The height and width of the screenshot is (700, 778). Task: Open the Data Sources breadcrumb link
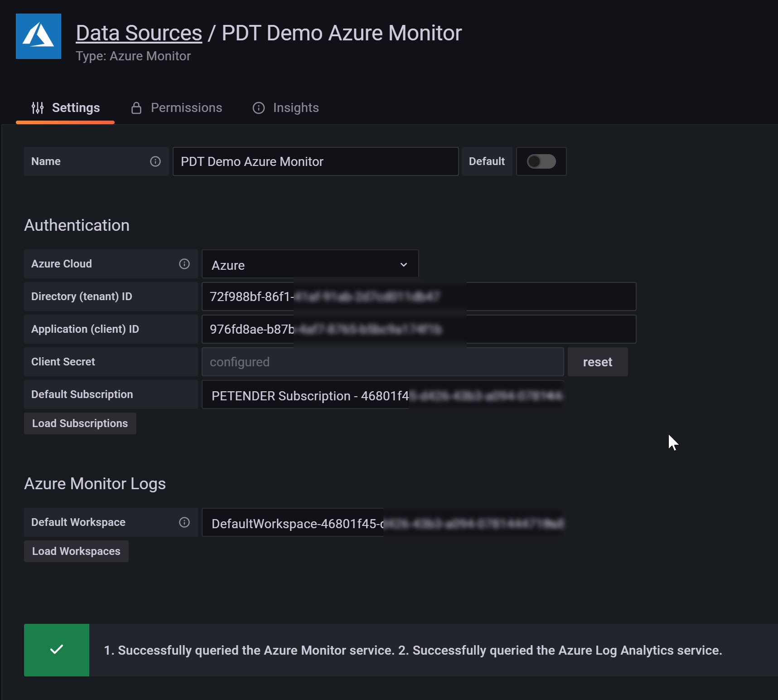coord(139,33)
